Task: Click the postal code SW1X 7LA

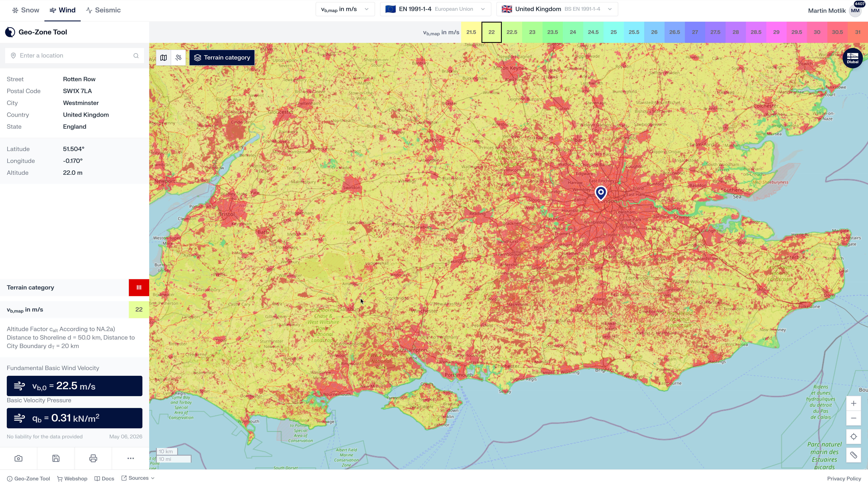Action: 77,91
